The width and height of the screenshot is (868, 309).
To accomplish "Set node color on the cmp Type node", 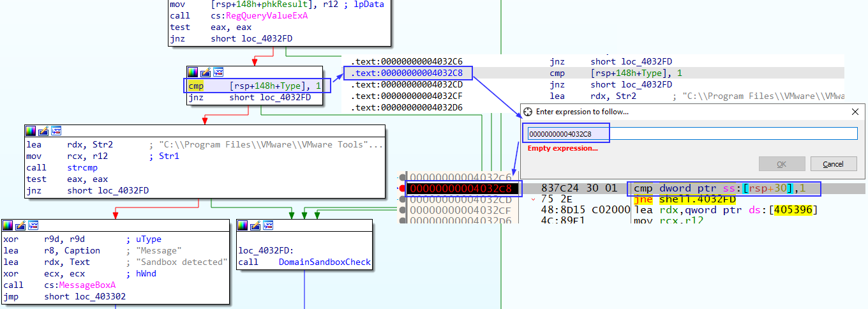I will pos(192,72).
